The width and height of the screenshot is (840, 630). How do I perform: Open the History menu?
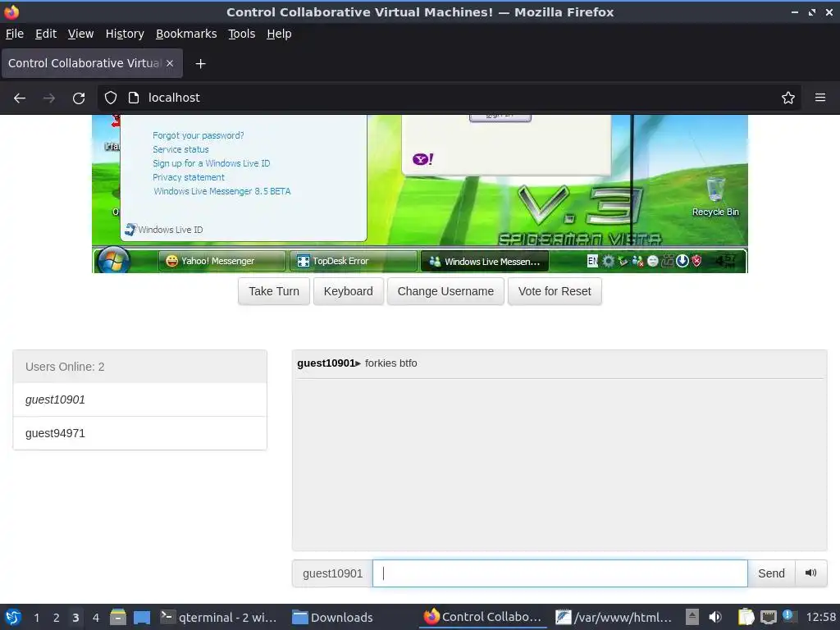point(125,34)
